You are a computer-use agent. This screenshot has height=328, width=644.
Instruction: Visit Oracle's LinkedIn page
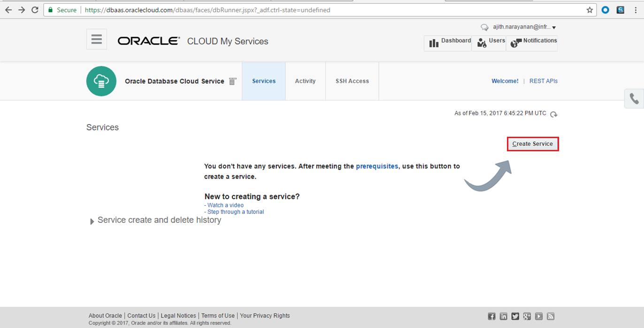(x=503, y=316)
